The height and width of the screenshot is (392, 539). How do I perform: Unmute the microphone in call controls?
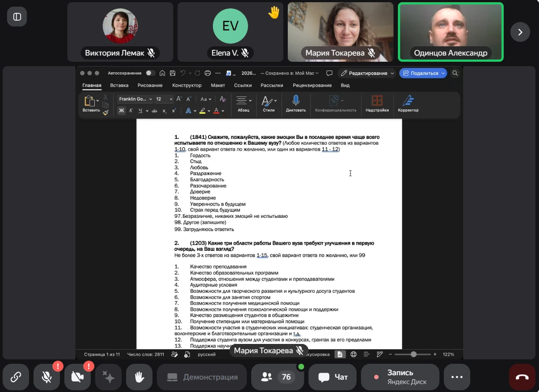[46, 377]
